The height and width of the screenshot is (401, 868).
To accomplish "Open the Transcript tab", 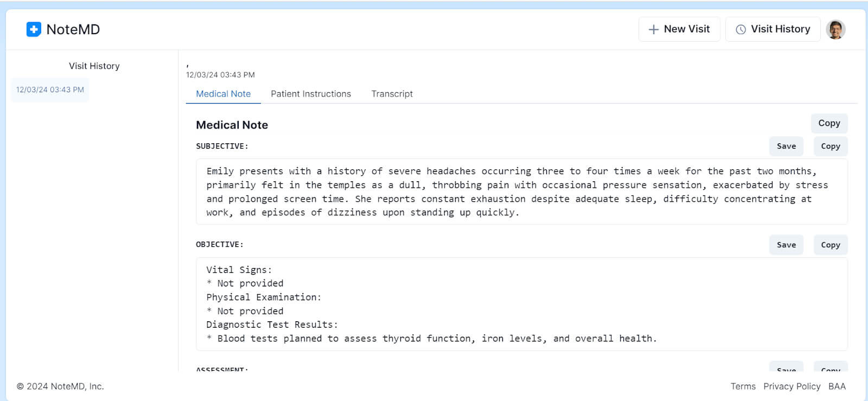I will 392,94.
